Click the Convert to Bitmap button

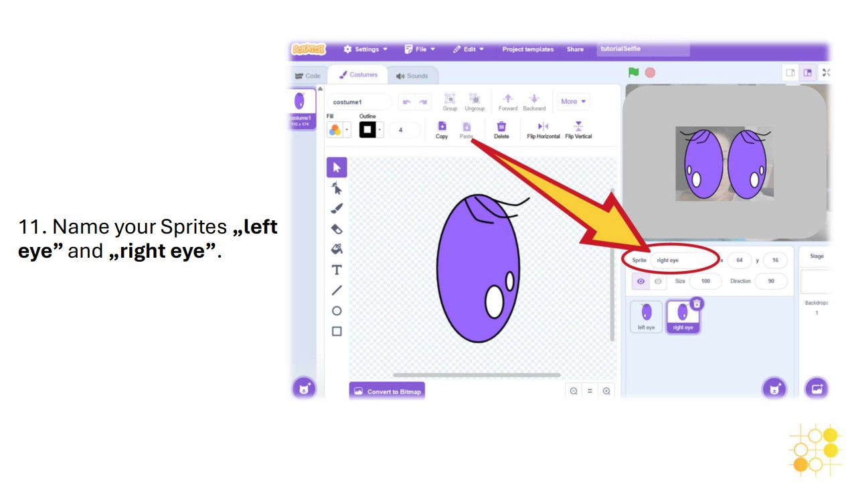[387, 392]
